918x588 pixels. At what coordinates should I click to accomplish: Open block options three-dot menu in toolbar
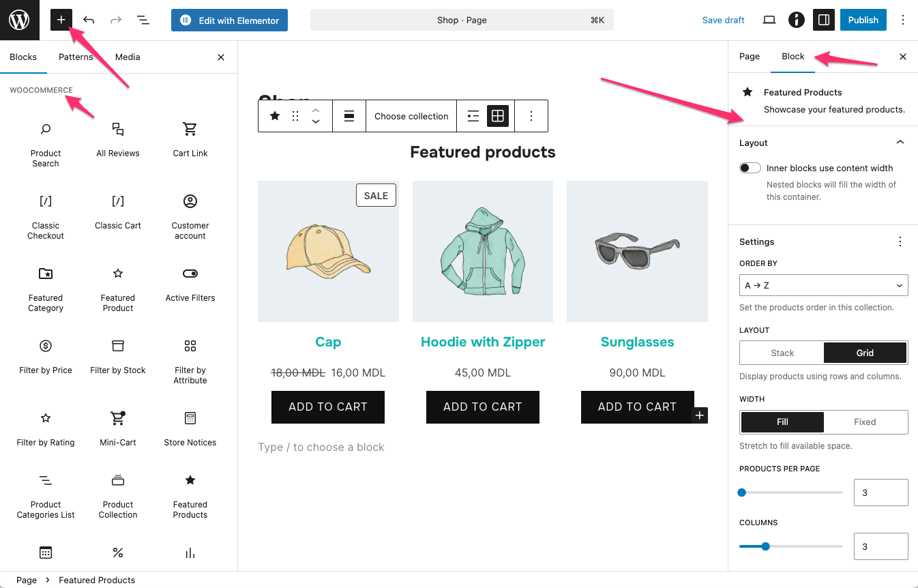(x=531, y=116)
